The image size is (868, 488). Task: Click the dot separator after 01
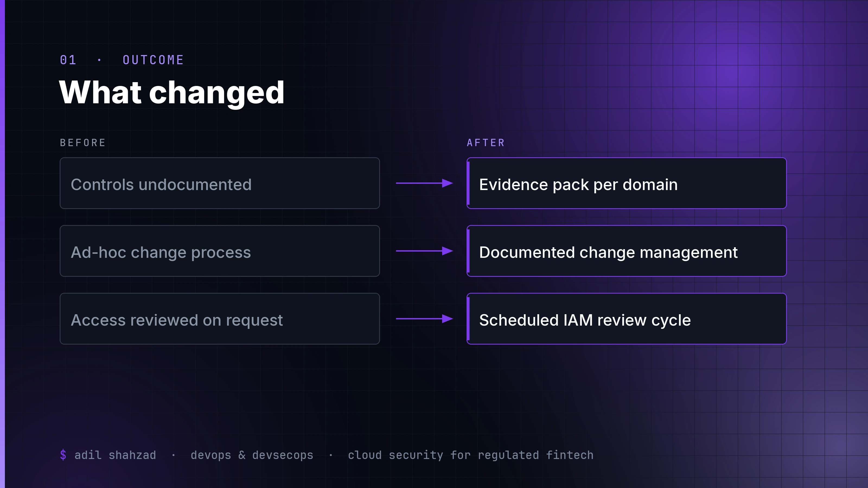pyautogui.click(x=99, y=60)
